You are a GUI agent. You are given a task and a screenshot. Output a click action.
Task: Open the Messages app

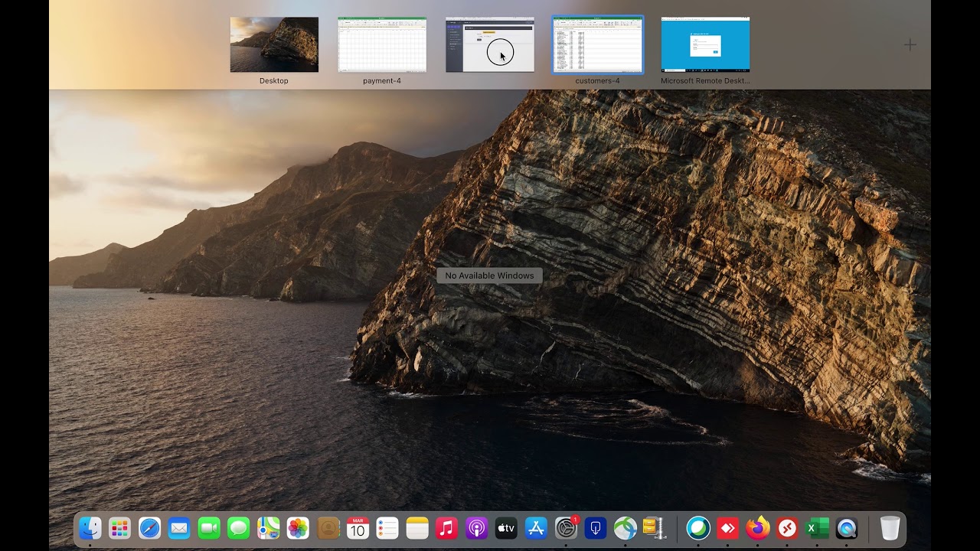pos(239,528)
